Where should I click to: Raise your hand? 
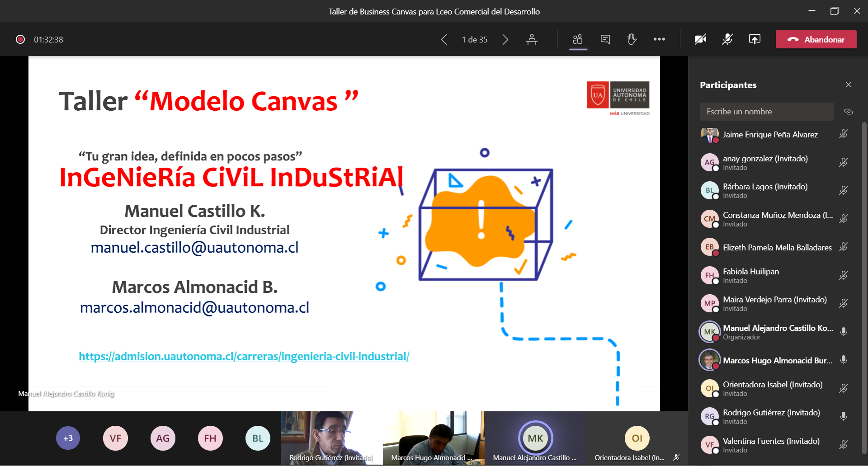[x=632, y=40]
